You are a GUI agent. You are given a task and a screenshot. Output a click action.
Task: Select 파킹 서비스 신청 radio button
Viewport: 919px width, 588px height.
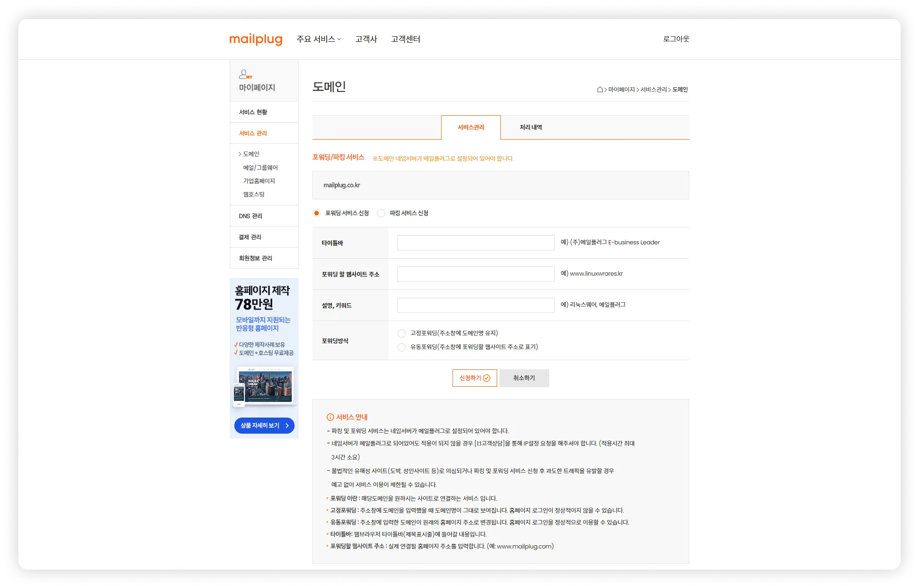[x=381, y=213]
